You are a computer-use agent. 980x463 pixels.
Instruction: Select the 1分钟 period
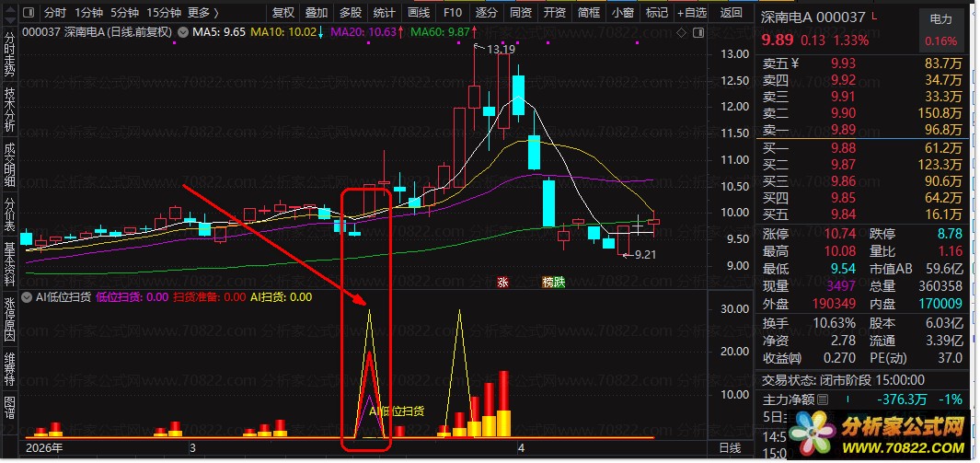pyautogui.click(x=88, y=13)
